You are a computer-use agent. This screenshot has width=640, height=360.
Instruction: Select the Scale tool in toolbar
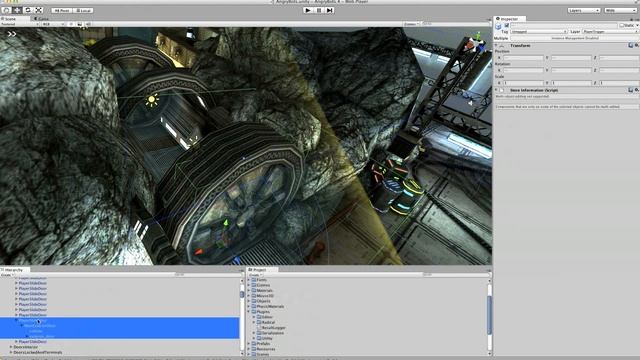[x=38, y=10]
